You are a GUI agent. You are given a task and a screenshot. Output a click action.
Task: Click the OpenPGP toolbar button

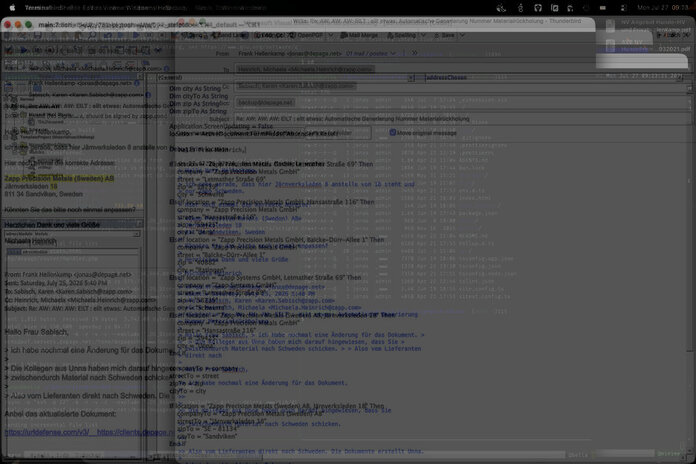306,35
